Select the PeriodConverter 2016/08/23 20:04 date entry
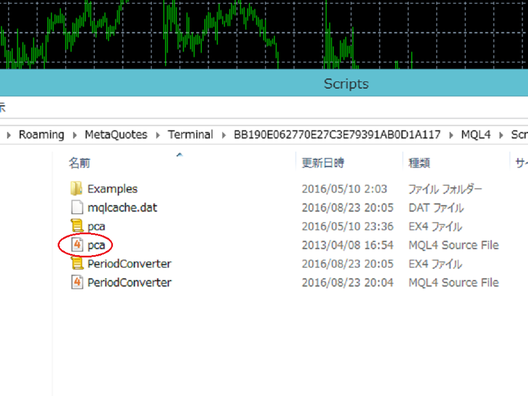 click(348, 283)
